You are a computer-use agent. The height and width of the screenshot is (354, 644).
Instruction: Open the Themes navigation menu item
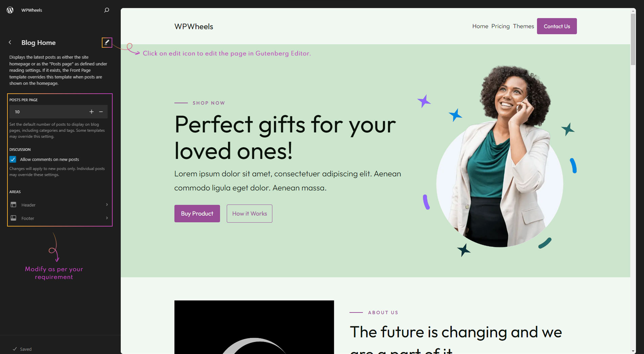click(523, 26)
